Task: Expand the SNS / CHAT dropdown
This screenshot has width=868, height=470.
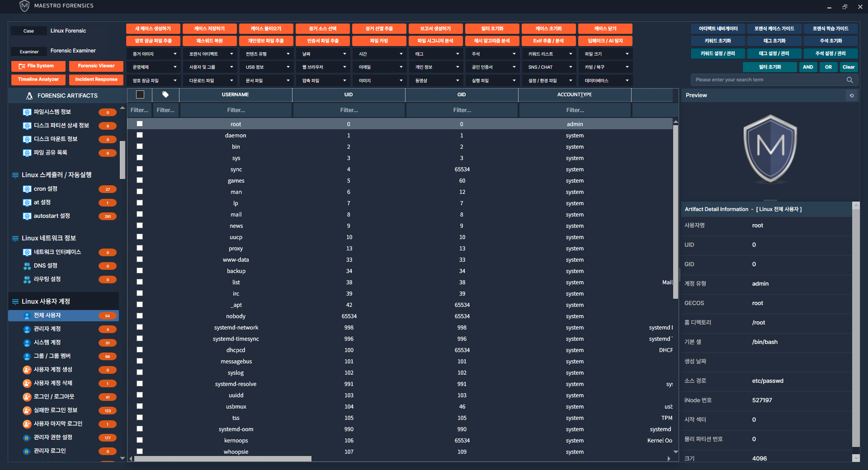Action: click(549, 67)
